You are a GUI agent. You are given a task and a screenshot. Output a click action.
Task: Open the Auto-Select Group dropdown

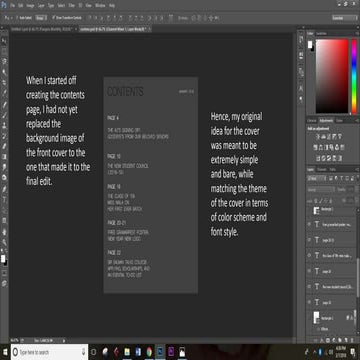[x=41, y=18]
